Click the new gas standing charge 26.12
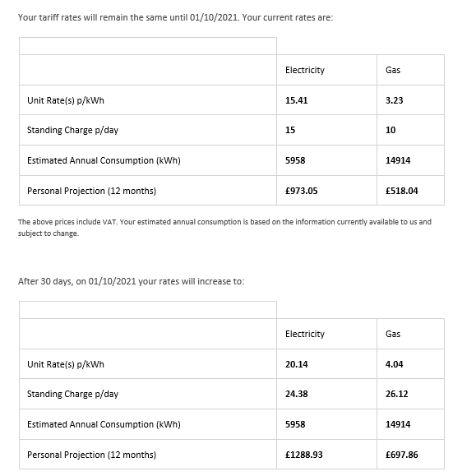Viewport: 453px width, 476px height. [396, 394]
